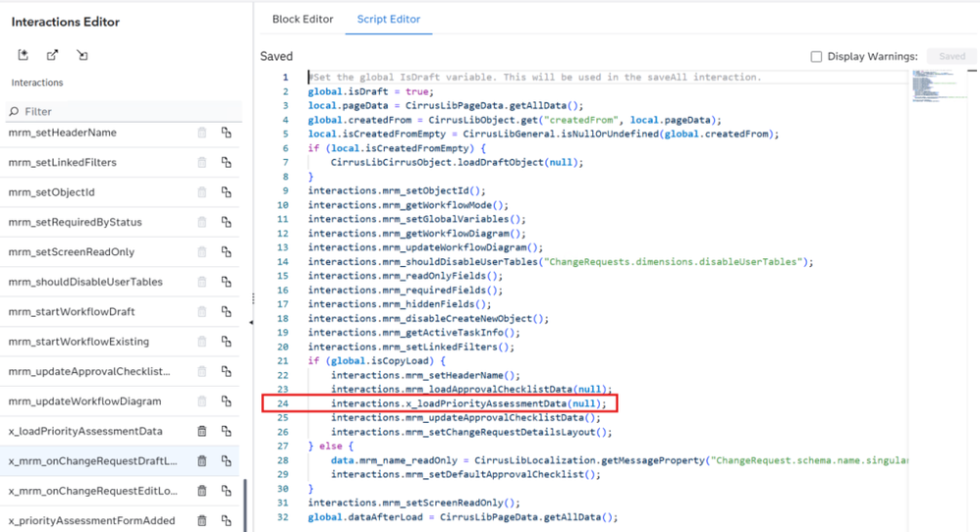Select x_mrm_onChangeRequestEditLo in the list
Image resolution: width=980 pixels, height=532 pixels.
92,491
